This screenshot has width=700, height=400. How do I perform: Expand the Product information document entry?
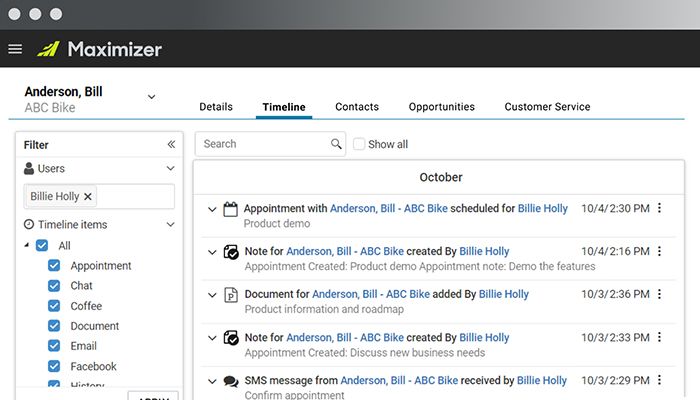point(212,295)
